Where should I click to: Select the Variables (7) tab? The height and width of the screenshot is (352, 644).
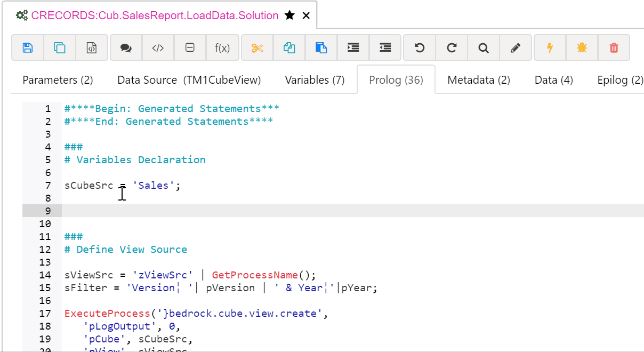(x=315, y=80)
